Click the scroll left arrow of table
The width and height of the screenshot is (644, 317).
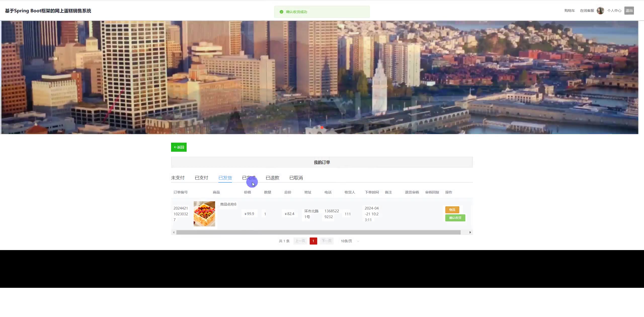pos(174,232)
